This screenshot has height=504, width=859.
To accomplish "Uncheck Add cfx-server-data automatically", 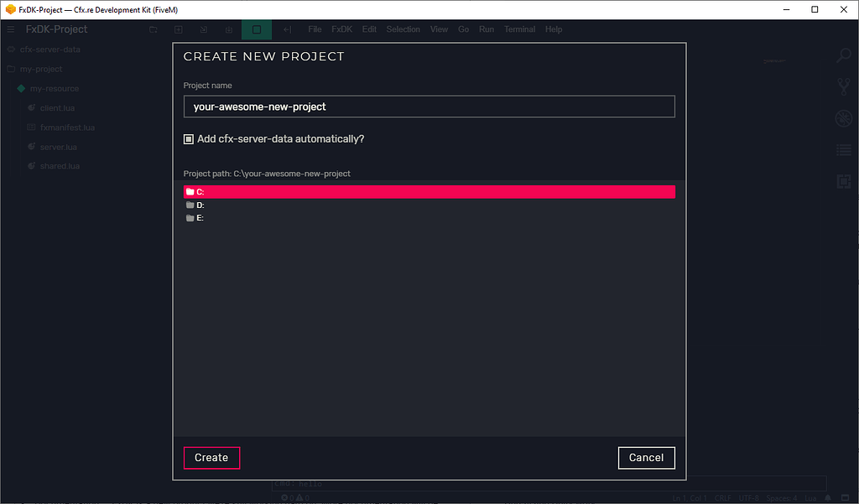I will point(188,138).
